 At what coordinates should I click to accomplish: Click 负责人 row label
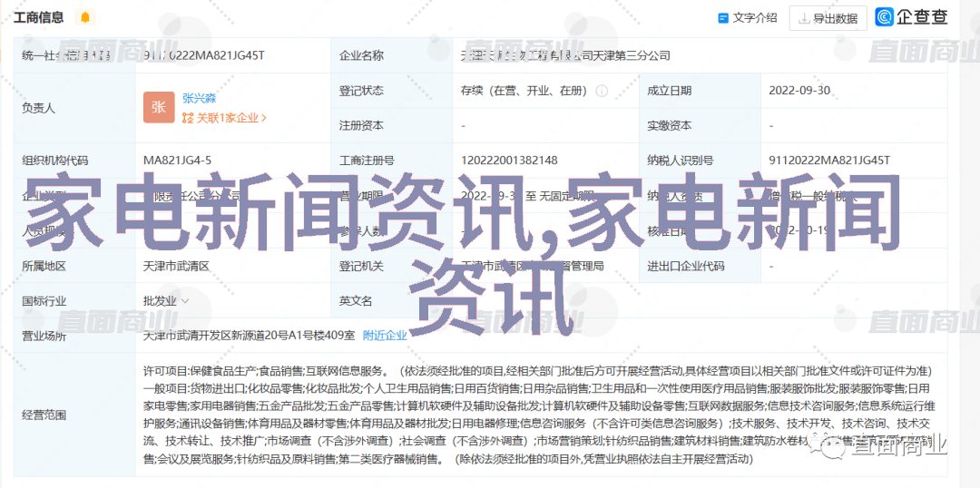(39, 107)
